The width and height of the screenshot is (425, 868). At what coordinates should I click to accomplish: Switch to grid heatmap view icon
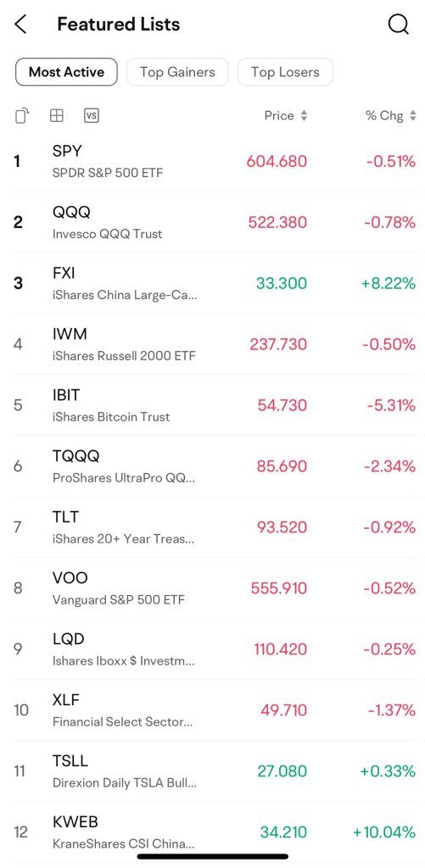click(57, 115)
